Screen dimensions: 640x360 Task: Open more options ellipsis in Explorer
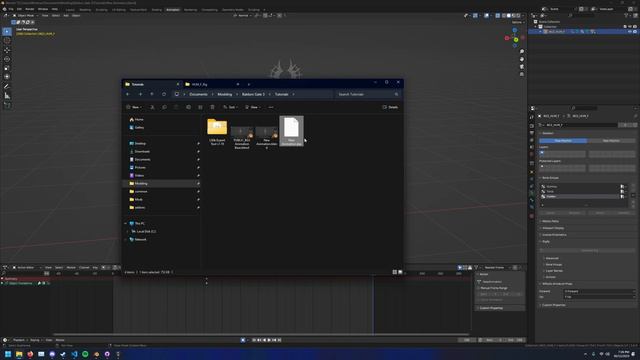(271, 107)
